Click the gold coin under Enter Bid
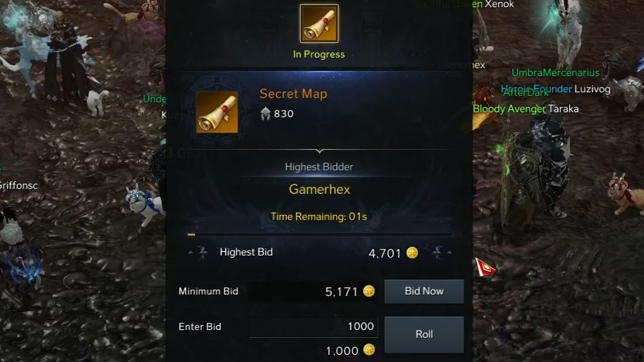The width and height of the screenshot is (644, 362). click(369, 350)
